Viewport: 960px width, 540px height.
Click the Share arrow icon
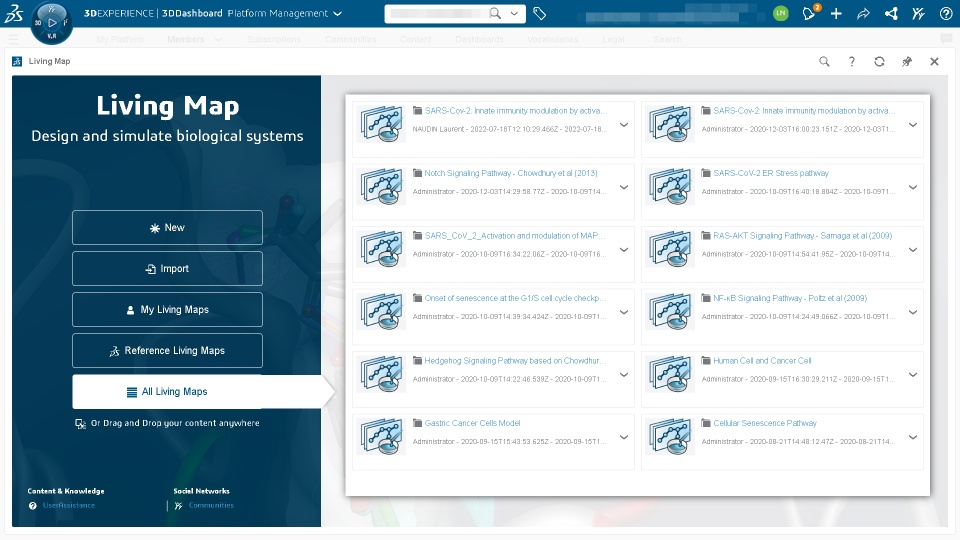(x=863, y=13)
